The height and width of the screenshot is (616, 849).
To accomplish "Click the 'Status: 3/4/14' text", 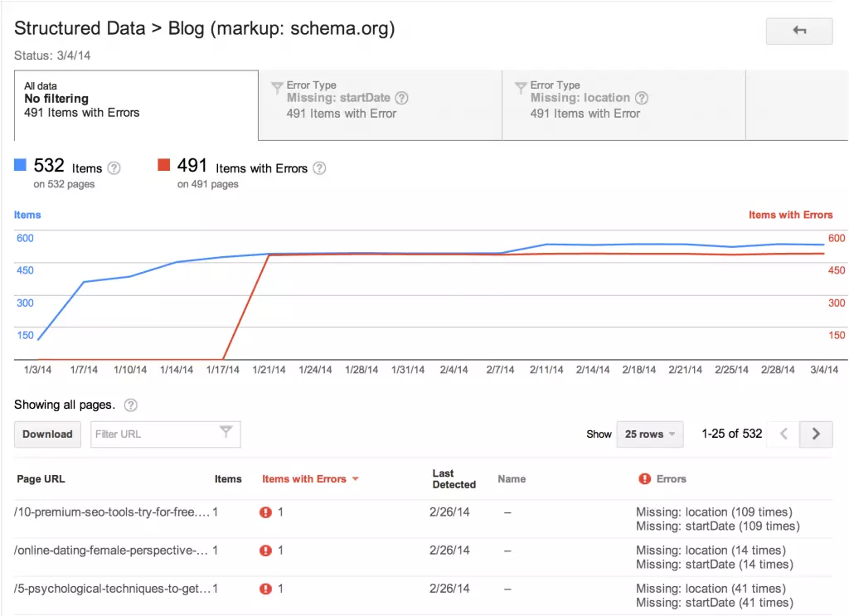I will pos(52,56).
